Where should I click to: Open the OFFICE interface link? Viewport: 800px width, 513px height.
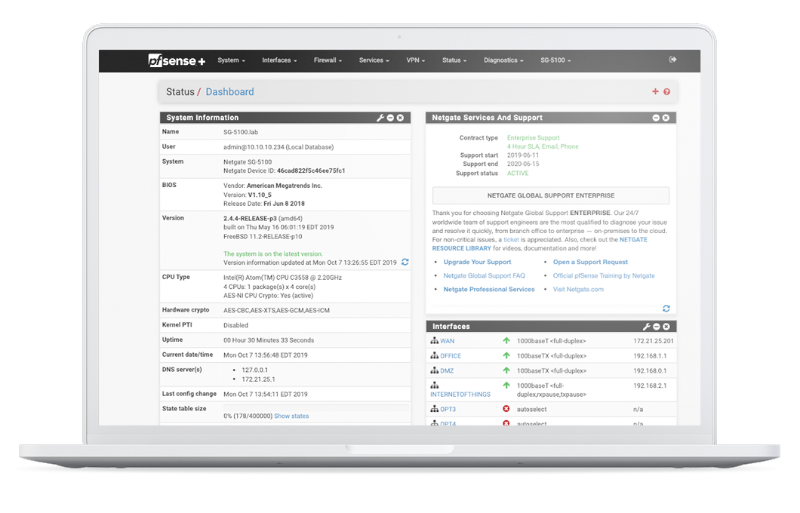pos(451,356)
